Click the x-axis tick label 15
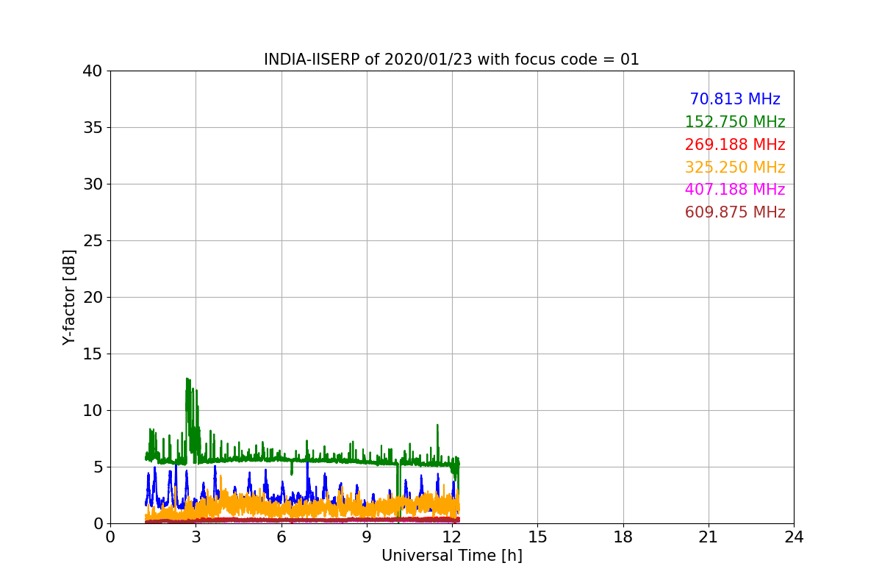 pyautogui.click(x=537, y=537)
